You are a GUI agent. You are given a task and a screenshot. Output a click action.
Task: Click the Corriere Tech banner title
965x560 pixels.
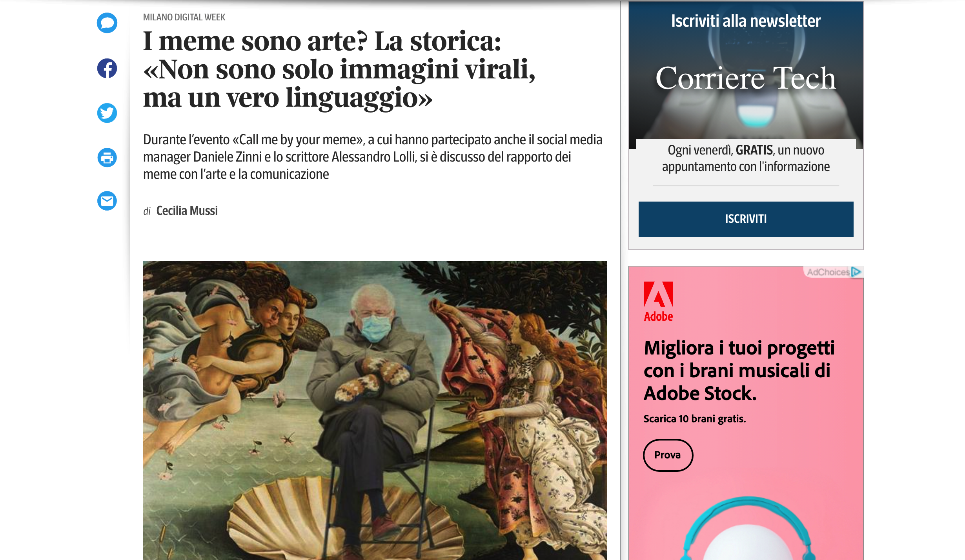[745, 78]
